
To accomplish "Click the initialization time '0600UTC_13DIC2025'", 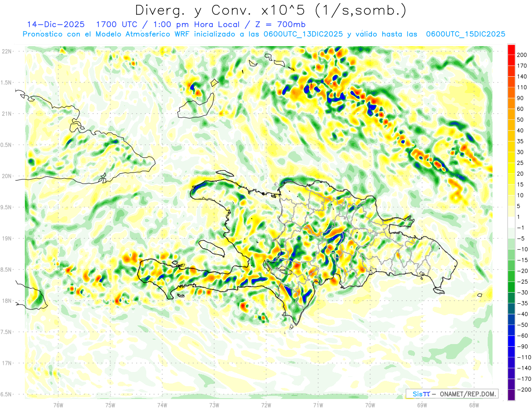I will tap(303, 34).
